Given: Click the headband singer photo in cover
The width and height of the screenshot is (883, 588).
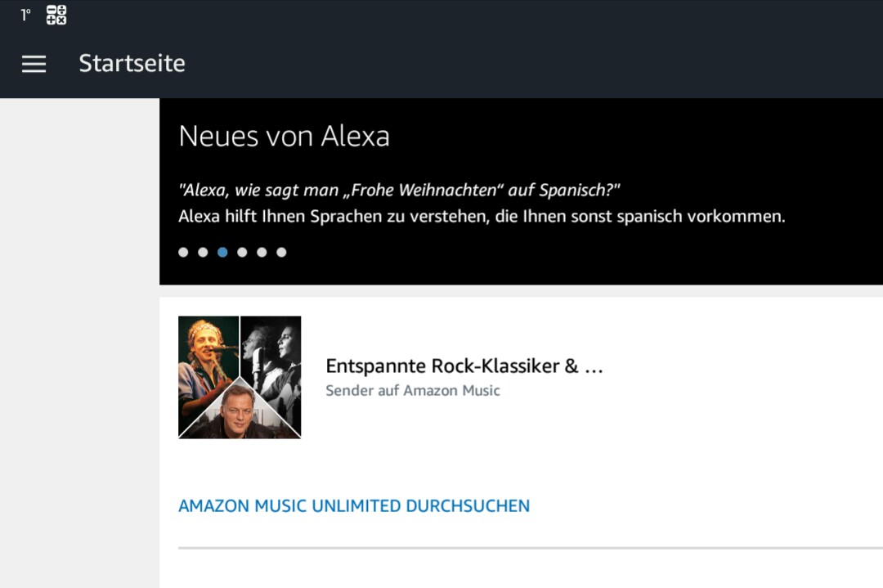Looking at the screenshot, I should click(204, 352).
